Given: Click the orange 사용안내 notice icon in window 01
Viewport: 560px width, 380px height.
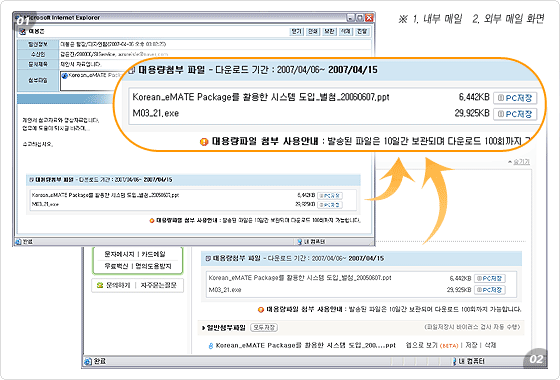Looking at the screenshot, I should tap(151, 220).
